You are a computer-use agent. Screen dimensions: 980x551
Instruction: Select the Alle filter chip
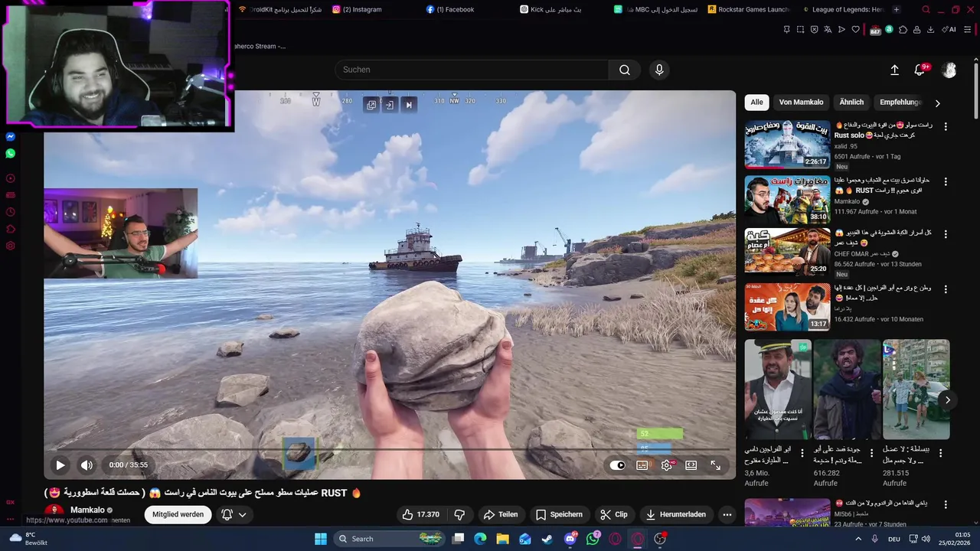click(x=756, y=103)
